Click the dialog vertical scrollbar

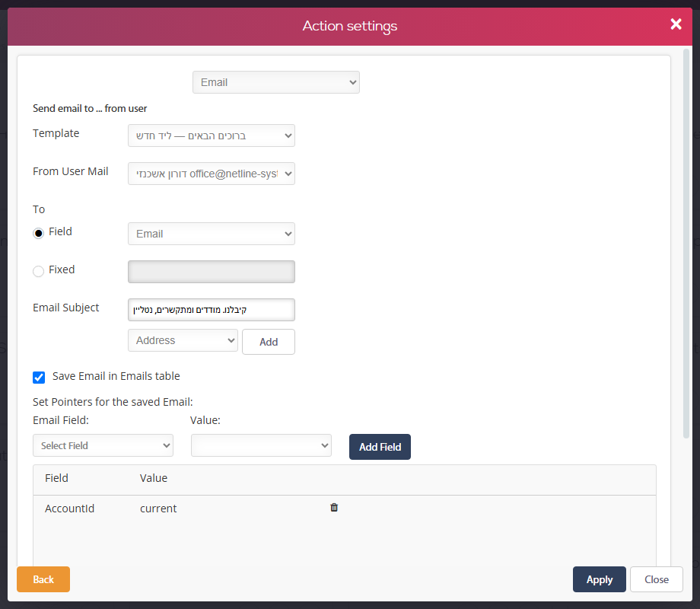[x=686, y=244]
